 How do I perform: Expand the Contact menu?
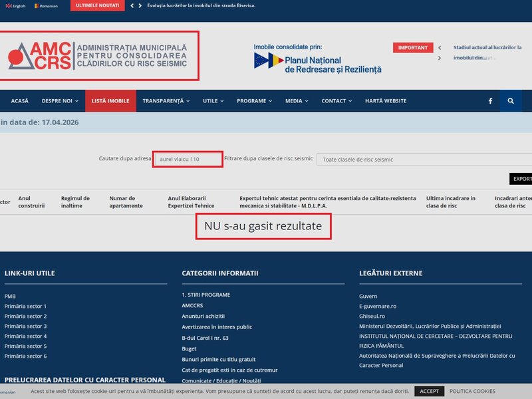tap(336, 101)
